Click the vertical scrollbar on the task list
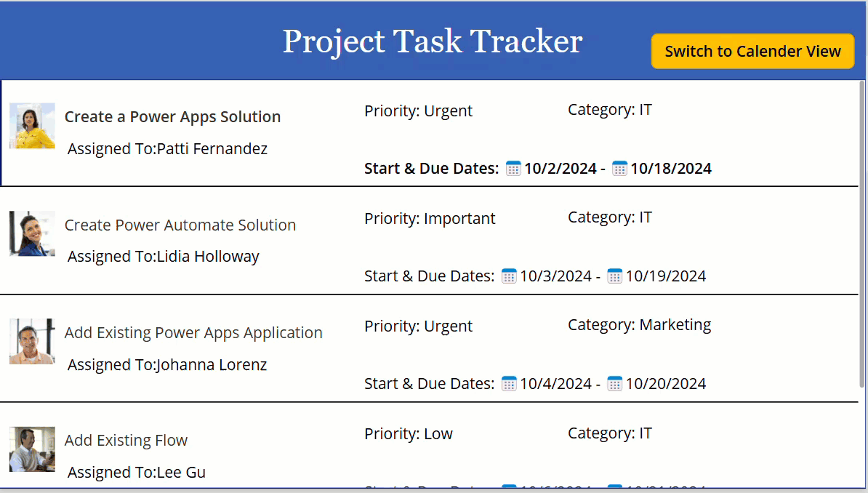The height and width of the screenshot is (493, 868). pos(862,234)
